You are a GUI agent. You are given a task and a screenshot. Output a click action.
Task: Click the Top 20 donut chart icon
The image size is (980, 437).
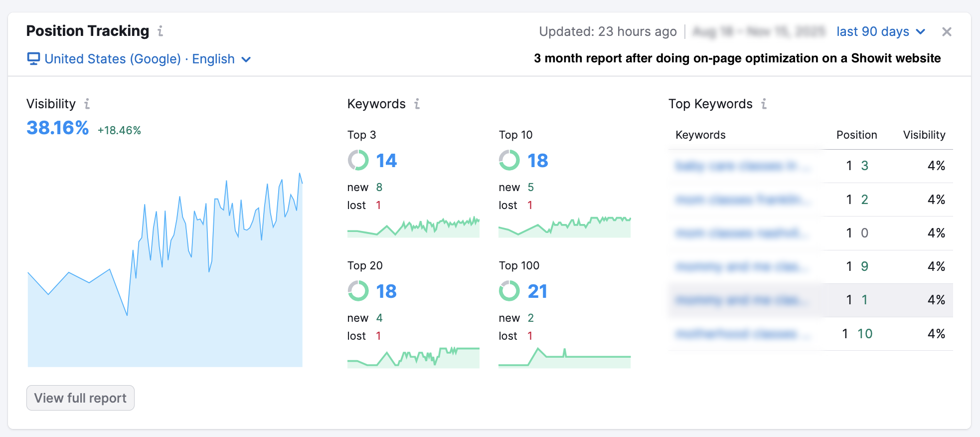[358, 291]
